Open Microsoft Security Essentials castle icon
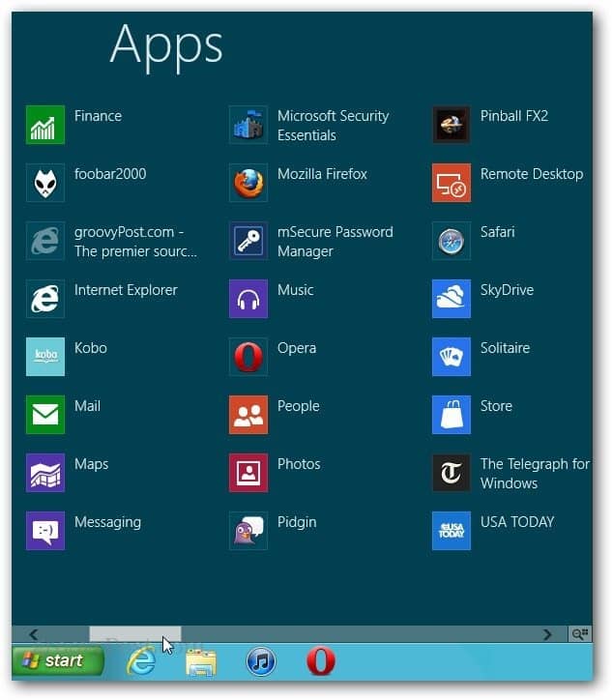The width and height of the screenshot is (612, 700). click(x=248, y=125)
